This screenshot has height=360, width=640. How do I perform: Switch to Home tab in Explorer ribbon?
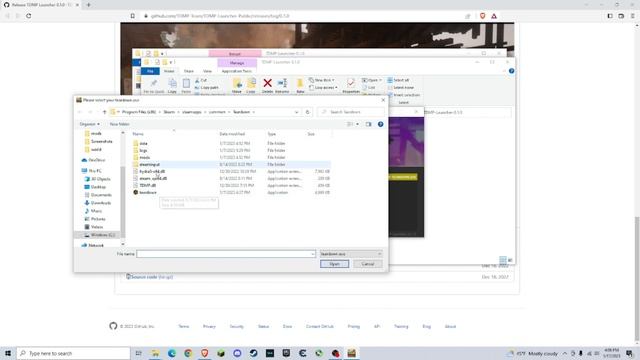click(x=169, y=71)
